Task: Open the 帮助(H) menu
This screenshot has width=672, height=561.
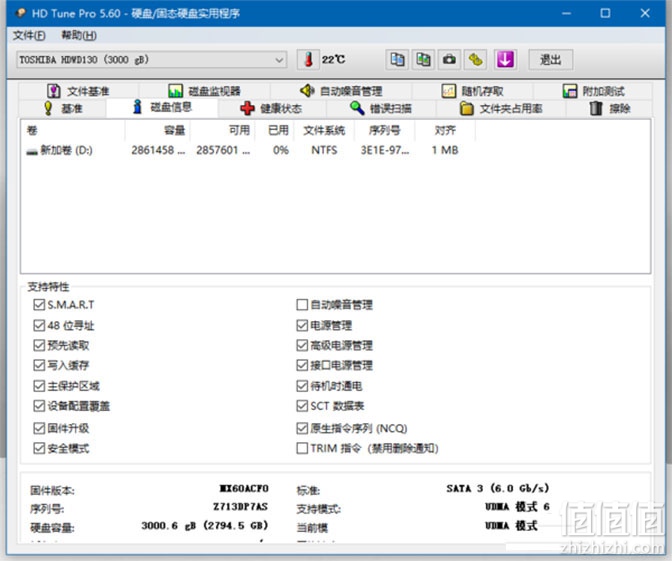Action: [x=79, y=35]
